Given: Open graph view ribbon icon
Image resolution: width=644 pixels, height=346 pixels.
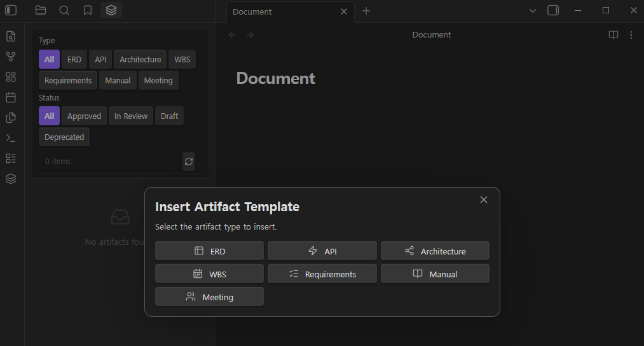Looking at the screenshot, I should pyautogui.click(x=11, y=57).
